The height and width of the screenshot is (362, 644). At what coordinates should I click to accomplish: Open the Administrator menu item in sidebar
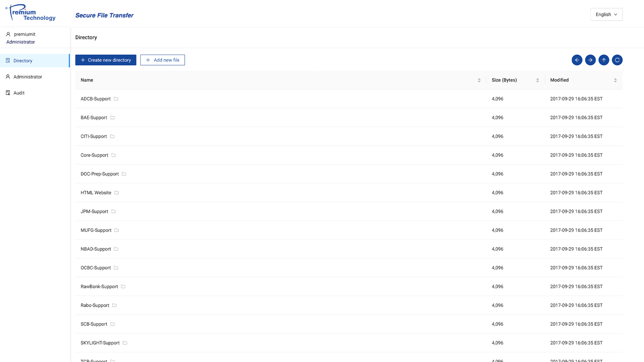click(x=35, y=77)
